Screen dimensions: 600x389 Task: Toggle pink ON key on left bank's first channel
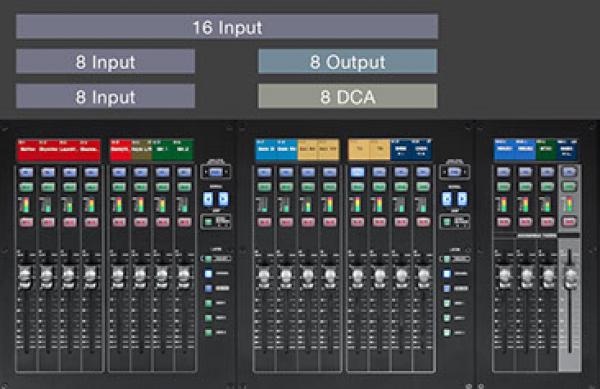[26, 222]
